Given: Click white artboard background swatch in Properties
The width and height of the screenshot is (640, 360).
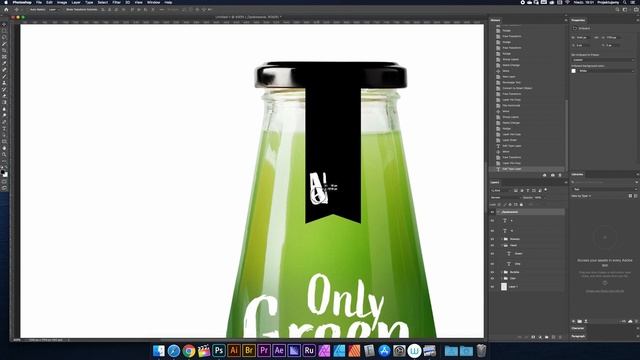Looking at the screenshot, I should (574, 71).
